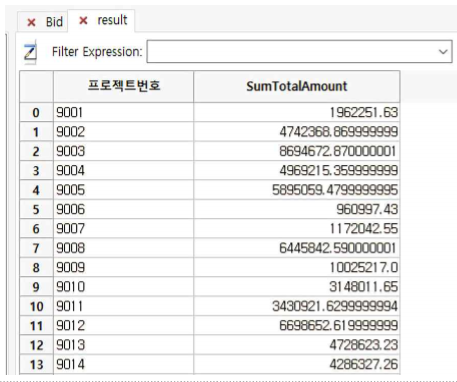457x382 pixels.
Task: Select row header 11
Action: point(36,325)
